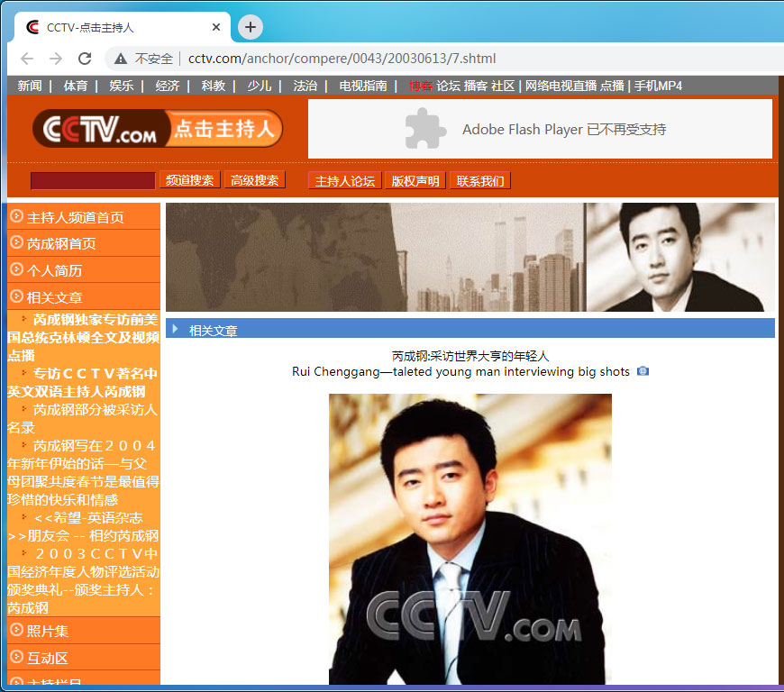Open article 芮成钢写在2004年新年伊始的话
784x692 pixels.
point(84,472)
